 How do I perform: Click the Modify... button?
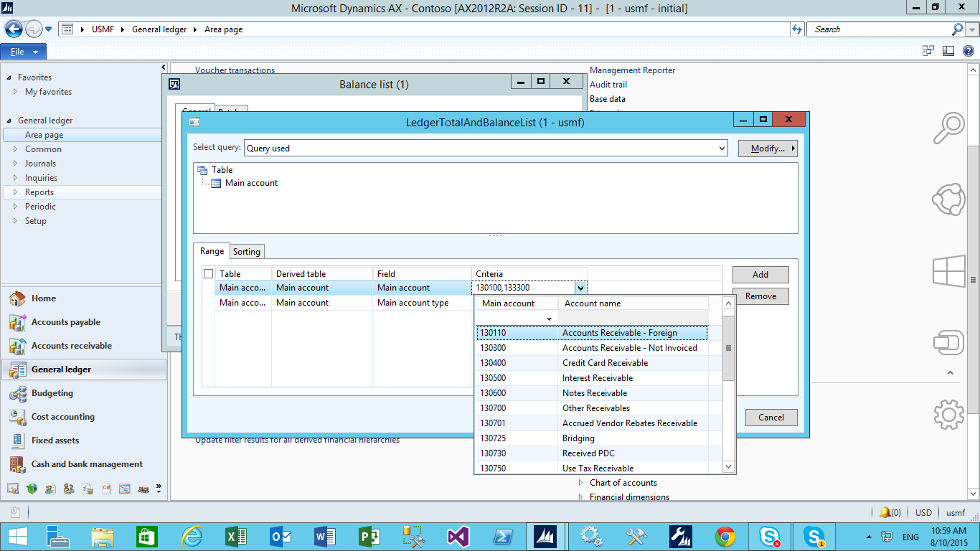click(768, 149)
